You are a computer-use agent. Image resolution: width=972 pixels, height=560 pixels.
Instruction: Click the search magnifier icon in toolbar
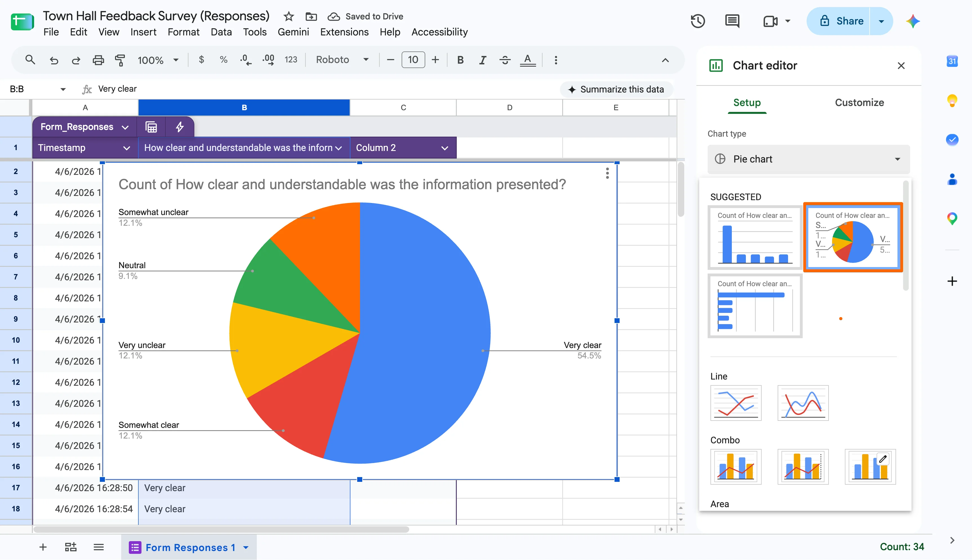coord(30,60)
